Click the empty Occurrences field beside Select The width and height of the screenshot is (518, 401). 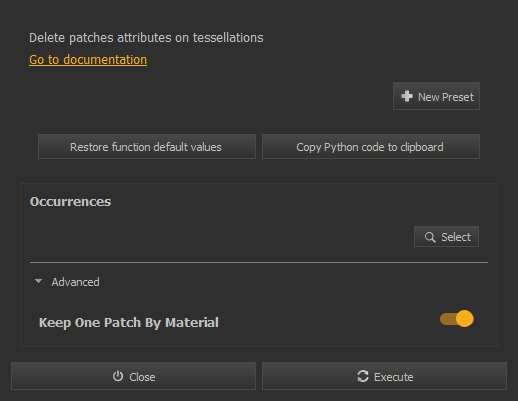click(x=220, y=237)
